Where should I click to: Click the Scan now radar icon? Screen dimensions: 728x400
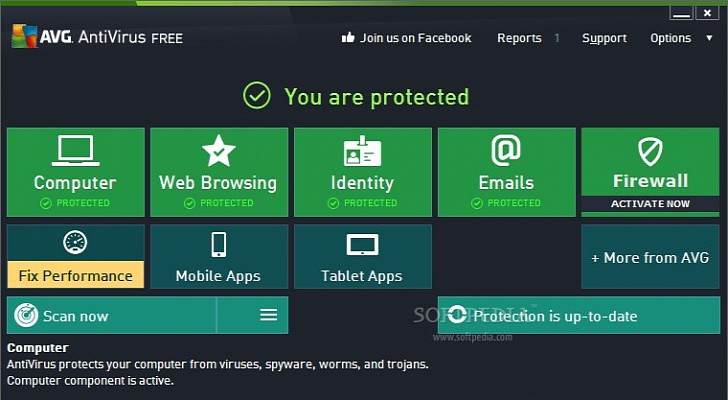coord(26,316)
